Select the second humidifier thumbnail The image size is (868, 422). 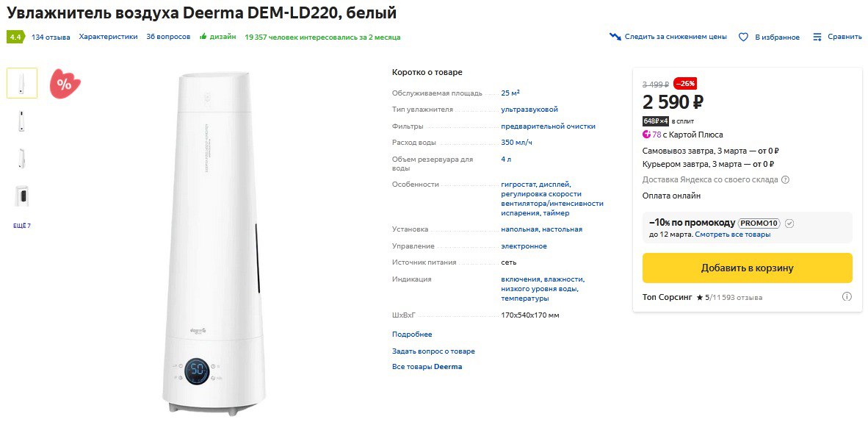[22, 121]
